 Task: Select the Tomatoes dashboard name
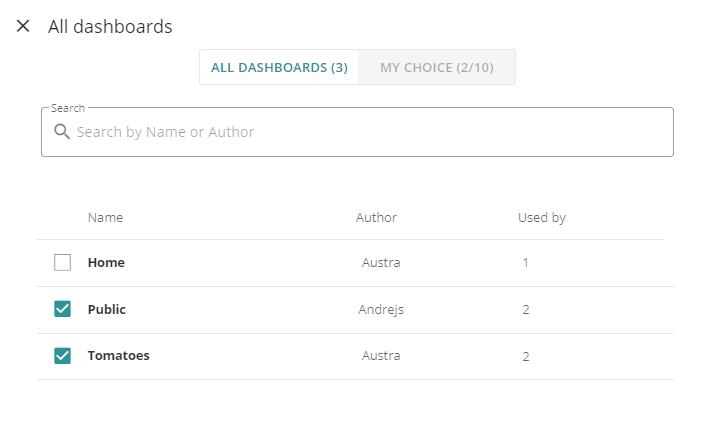tap(119, 356)
